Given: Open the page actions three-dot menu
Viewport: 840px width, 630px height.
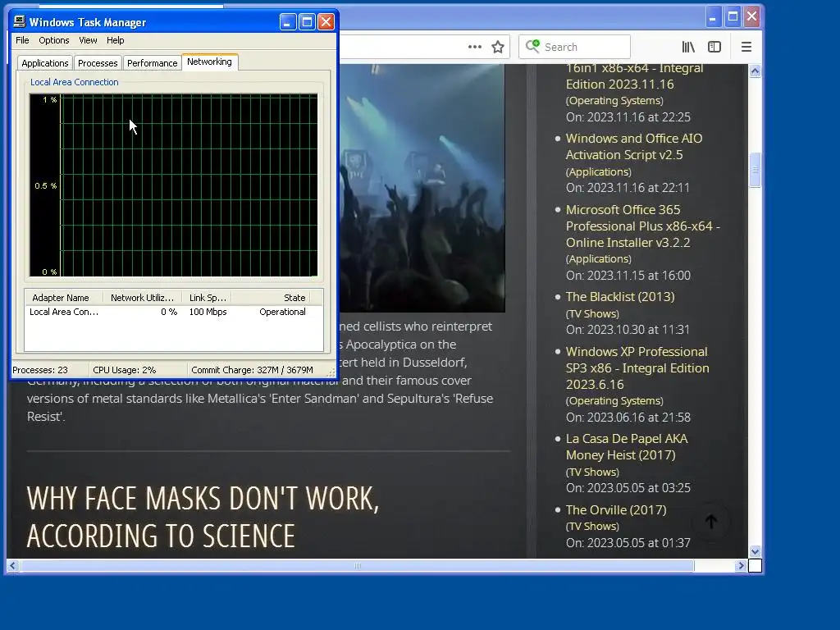Looking at the screenshot, I should click(x=475, y=47).
